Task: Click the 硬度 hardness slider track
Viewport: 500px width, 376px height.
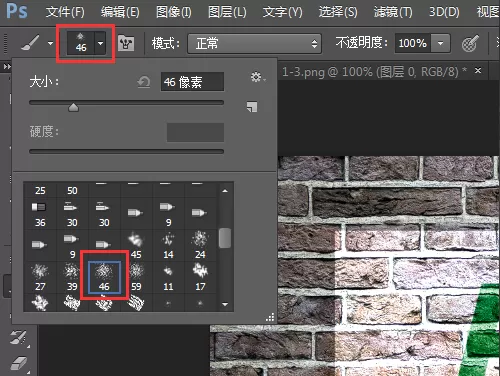Action: coord(126,151)
